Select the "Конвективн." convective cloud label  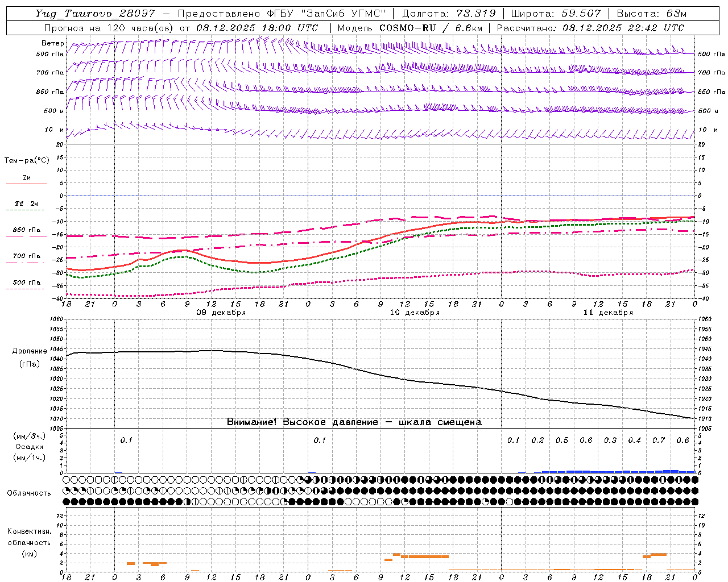coord(30,531)
